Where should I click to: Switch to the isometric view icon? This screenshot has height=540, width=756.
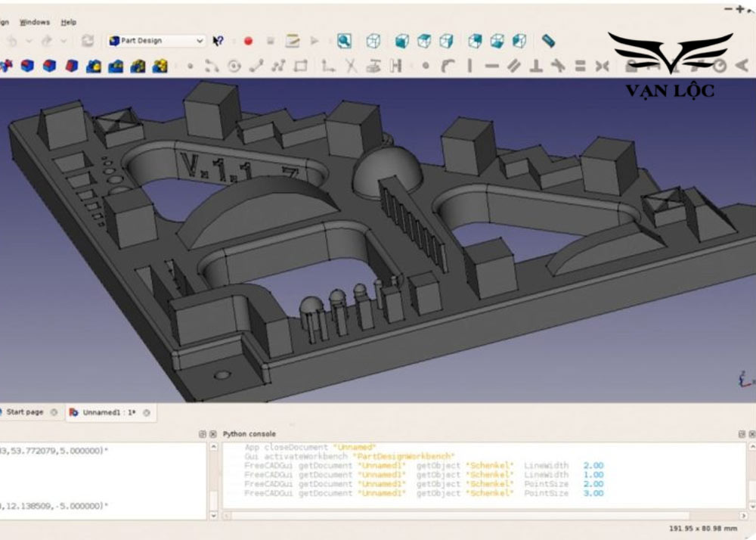(373, 42)
